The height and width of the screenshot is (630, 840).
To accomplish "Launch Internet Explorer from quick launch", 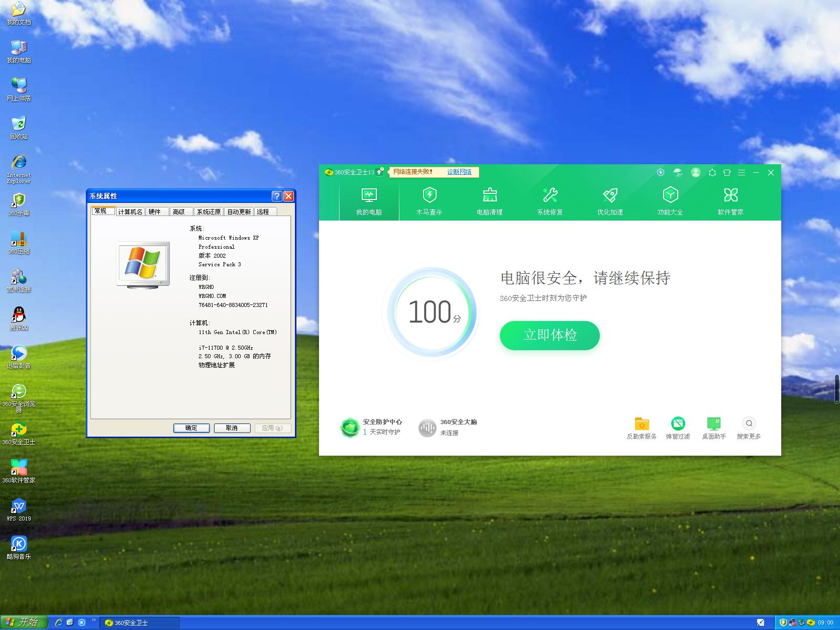I will 59,622.
